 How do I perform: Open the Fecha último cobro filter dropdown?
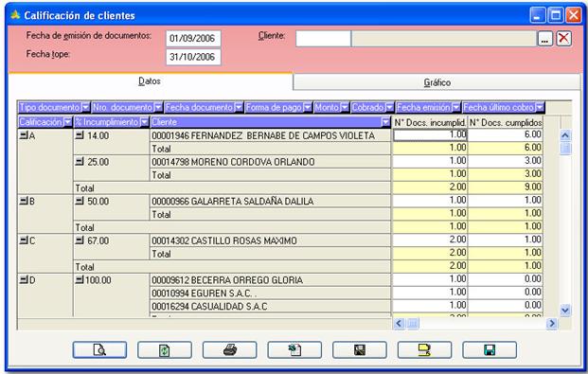click(x=540, y=108)
